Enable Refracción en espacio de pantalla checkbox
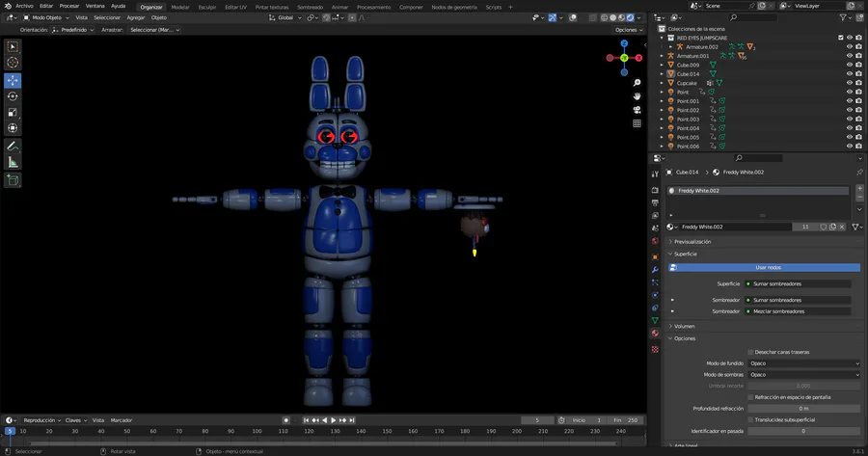 click(750, 397)
